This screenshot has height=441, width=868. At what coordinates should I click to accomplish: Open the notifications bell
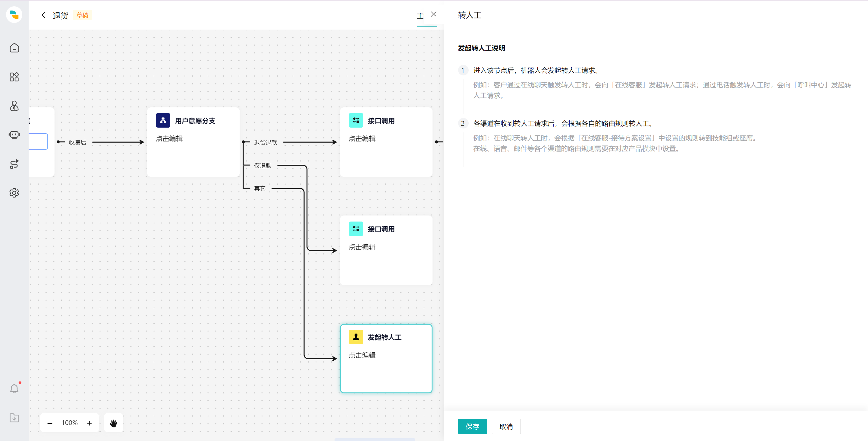[14, 389]
